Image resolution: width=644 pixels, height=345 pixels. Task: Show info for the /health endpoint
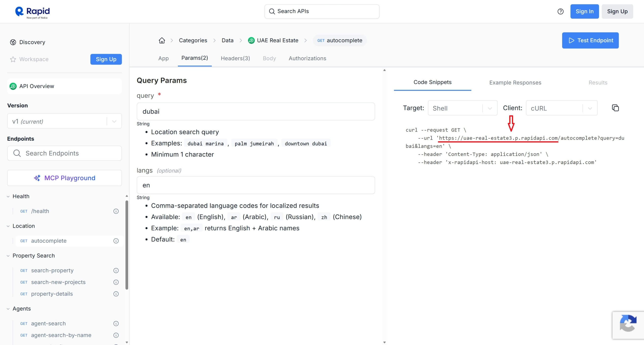coord(116,211)
